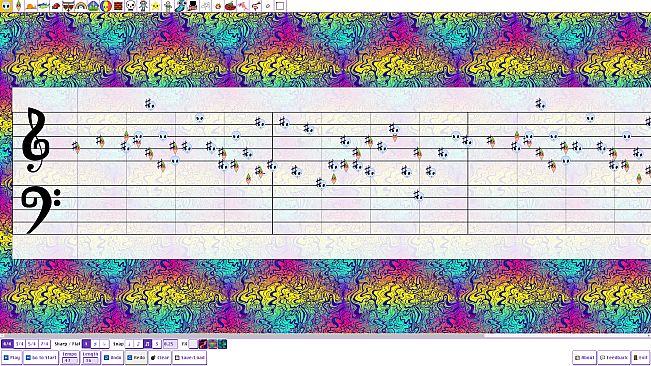
Task: Set time signature to 7/4
Action: (x=44, y=344)
